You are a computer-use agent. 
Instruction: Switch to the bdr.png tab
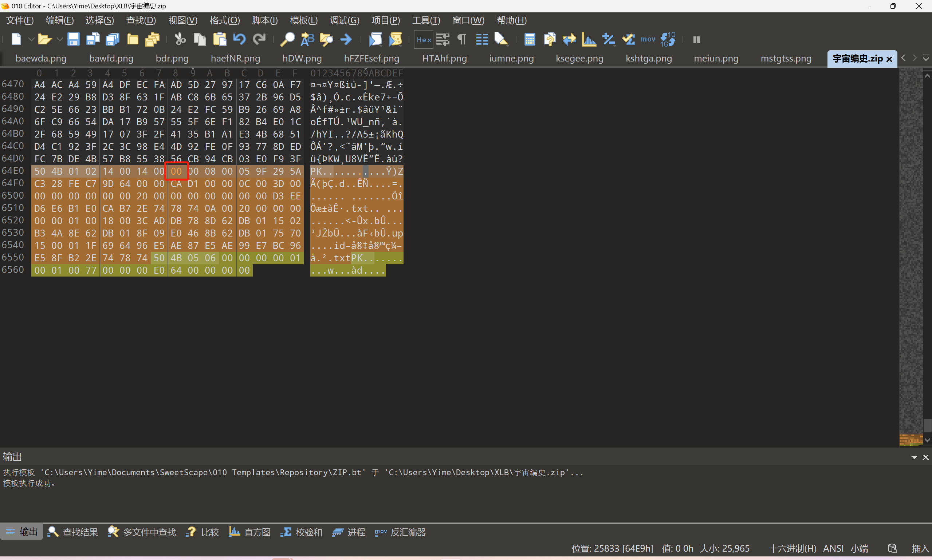tap(172, 59)
